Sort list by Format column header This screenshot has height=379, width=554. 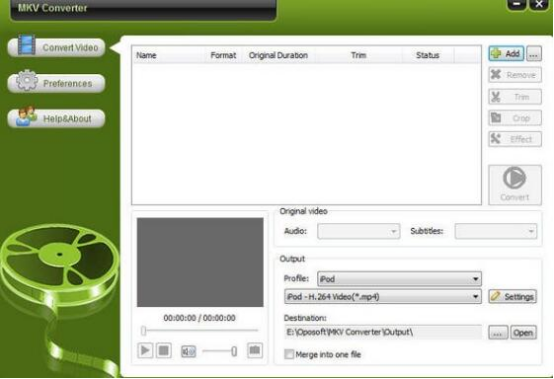[x=223, y=55]
